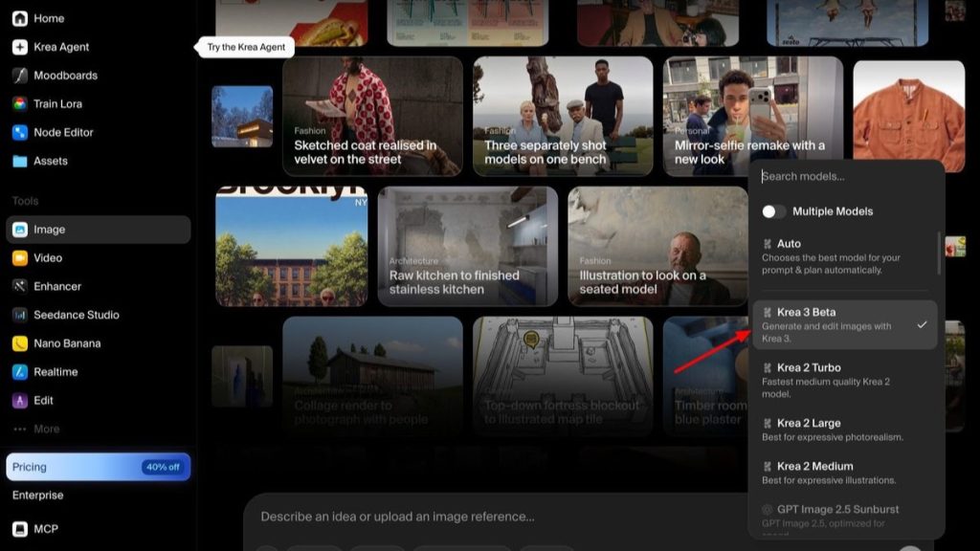
Task: Select the Image tool icon
Action: click(19, 230)
